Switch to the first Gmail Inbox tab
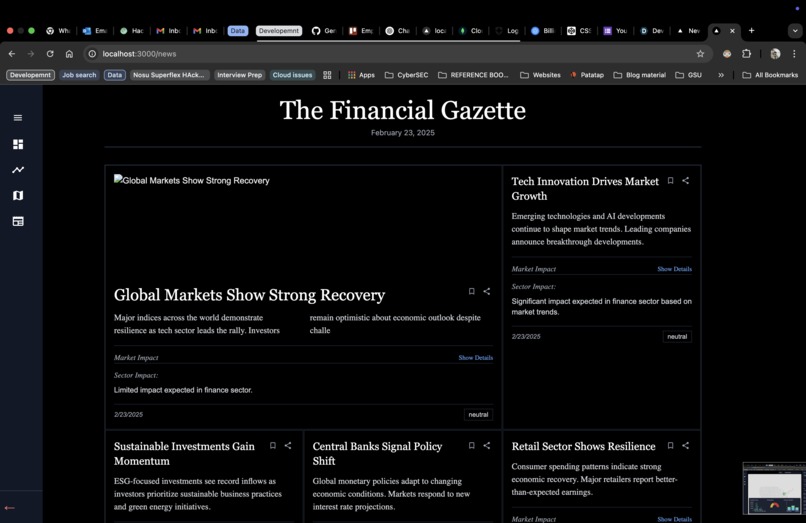Viewport: 806px width, 523px height. pos(168,31)
